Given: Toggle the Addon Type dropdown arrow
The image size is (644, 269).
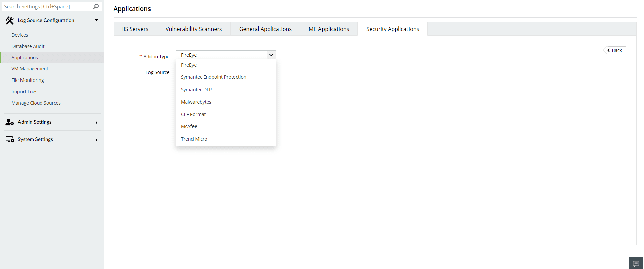Looking at the screenshot, I should 271,55.
